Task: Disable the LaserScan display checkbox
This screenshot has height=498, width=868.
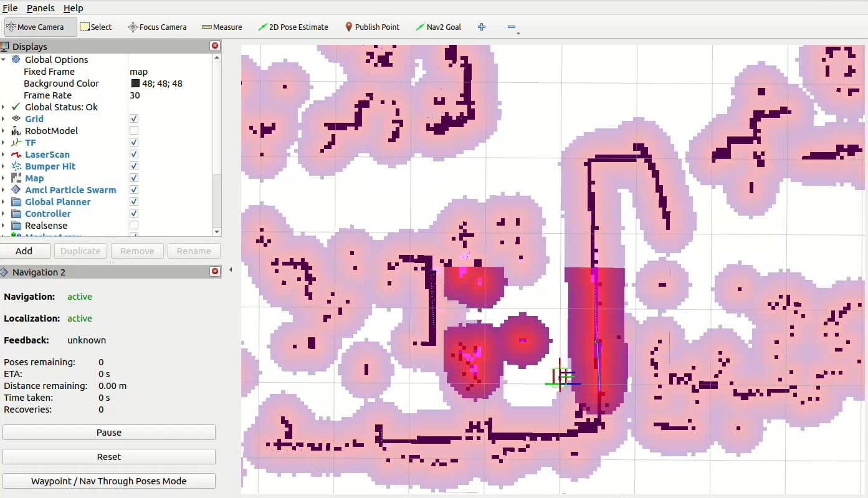Action: [134, 155]
